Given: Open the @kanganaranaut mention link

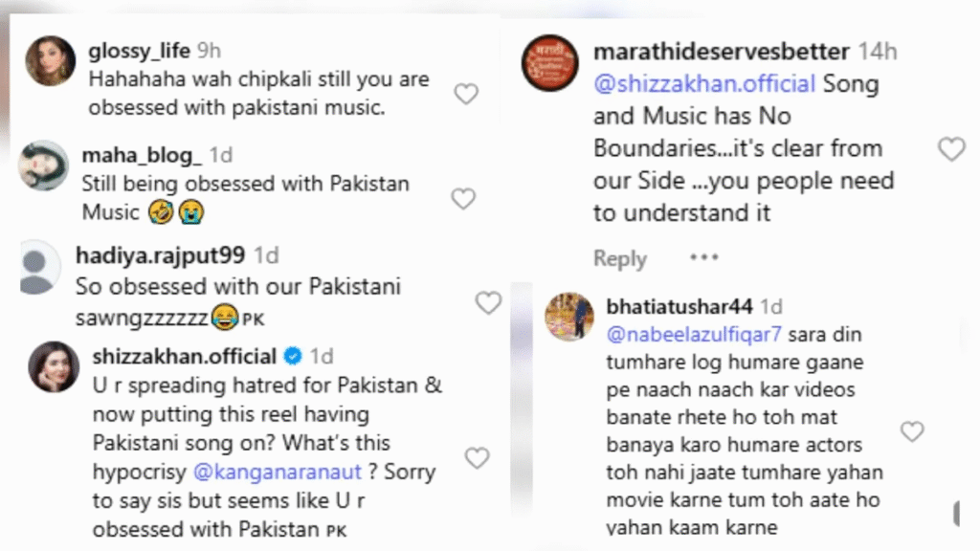Looking at the screenshot, I should (278, 472).
